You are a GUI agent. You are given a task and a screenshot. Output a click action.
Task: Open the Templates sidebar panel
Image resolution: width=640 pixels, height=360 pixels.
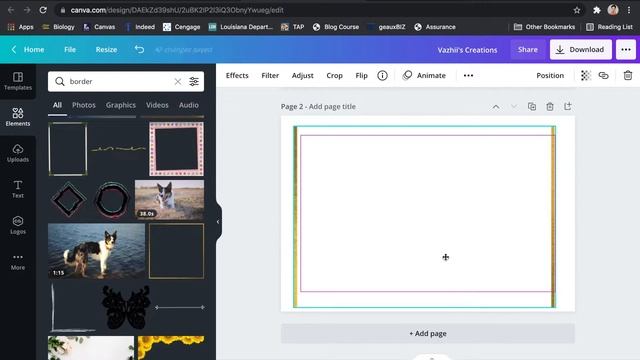click(18, 81)
